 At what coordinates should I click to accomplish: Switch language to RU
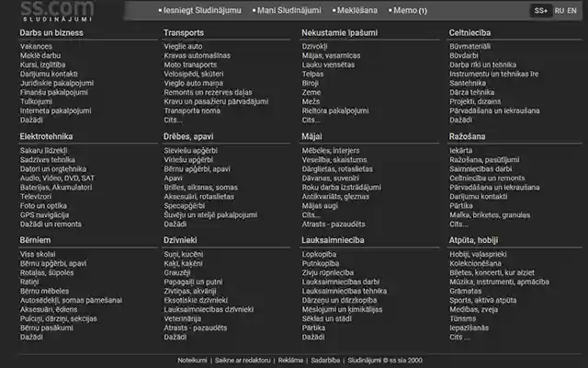560,11
